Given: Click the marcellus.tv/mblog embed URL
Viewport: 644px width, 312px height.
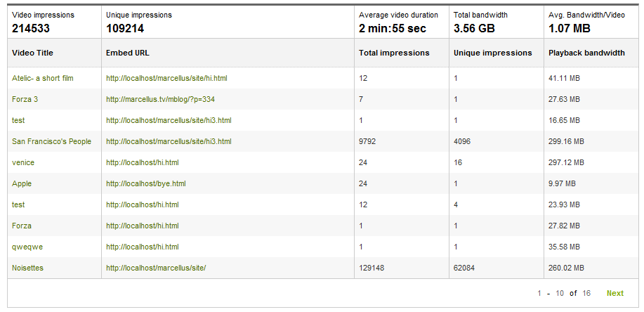Looking at the screenshot, I should coord(160,99).
